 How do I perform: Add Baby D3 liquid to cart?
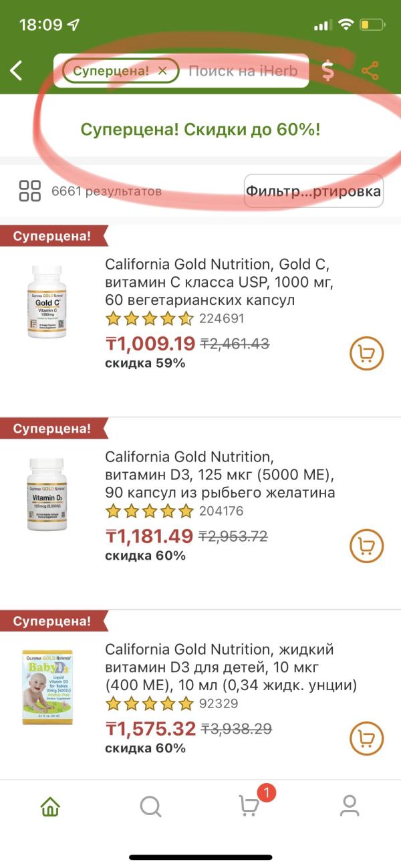(367, 738)
